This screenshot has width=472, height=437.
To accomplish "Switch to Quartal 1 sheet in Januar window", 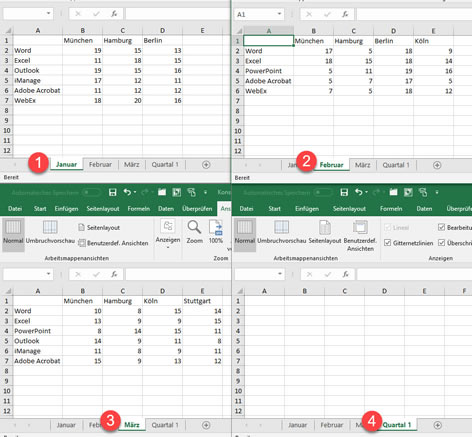I will click(x=165, y=165).
